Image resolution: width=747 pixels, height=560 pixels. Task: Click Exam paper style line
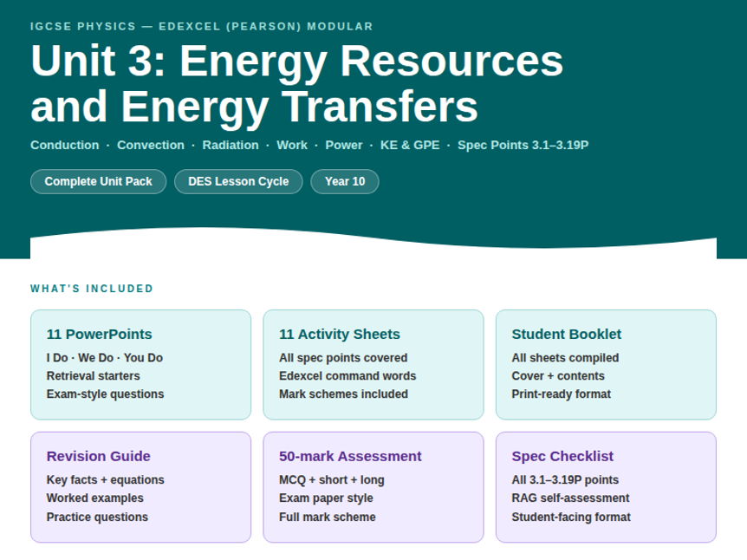tap(326, 498)
